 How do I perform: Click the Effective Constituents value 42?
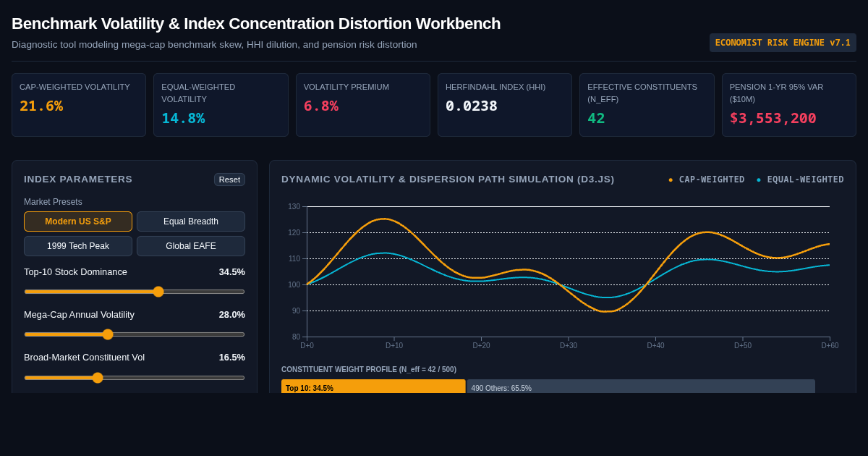[x=596, y=118]
